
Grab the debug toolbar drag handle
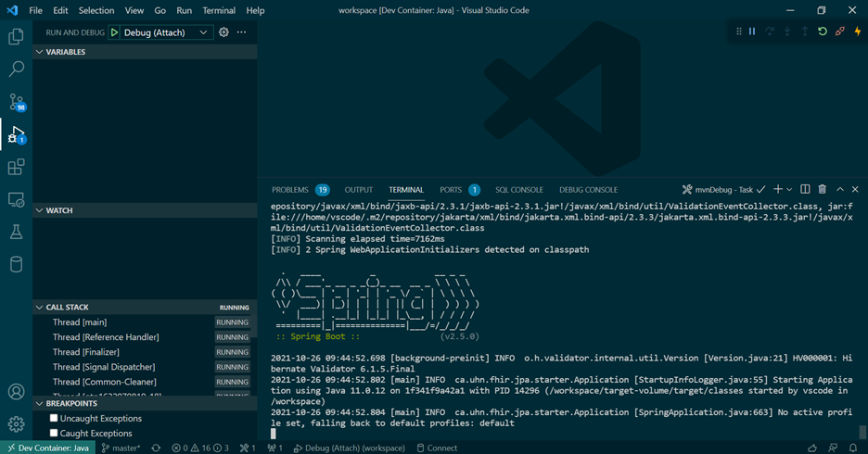pyautogui.click(x=739, y=32)
